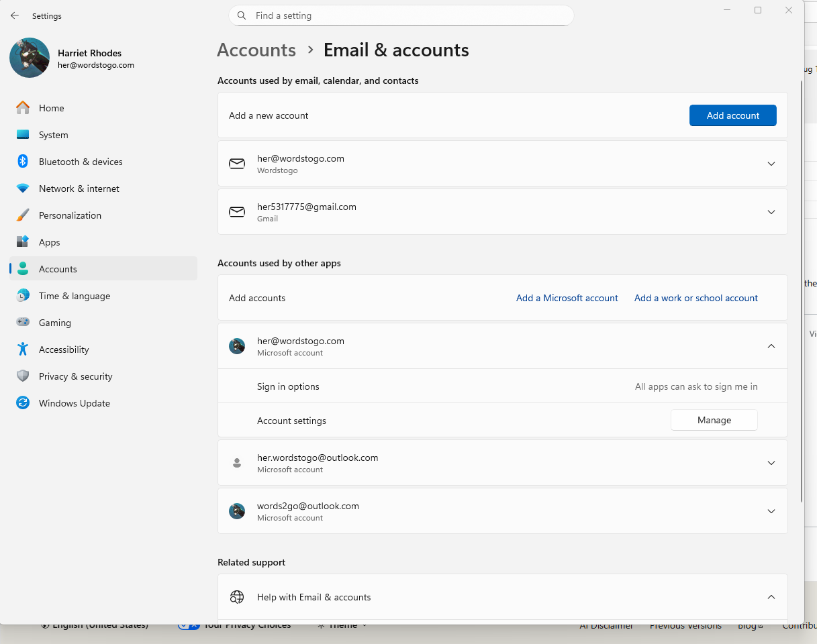Open Bluetooth & devices settings icon
This screenshot has width=817, height=644.
(23, 162)
